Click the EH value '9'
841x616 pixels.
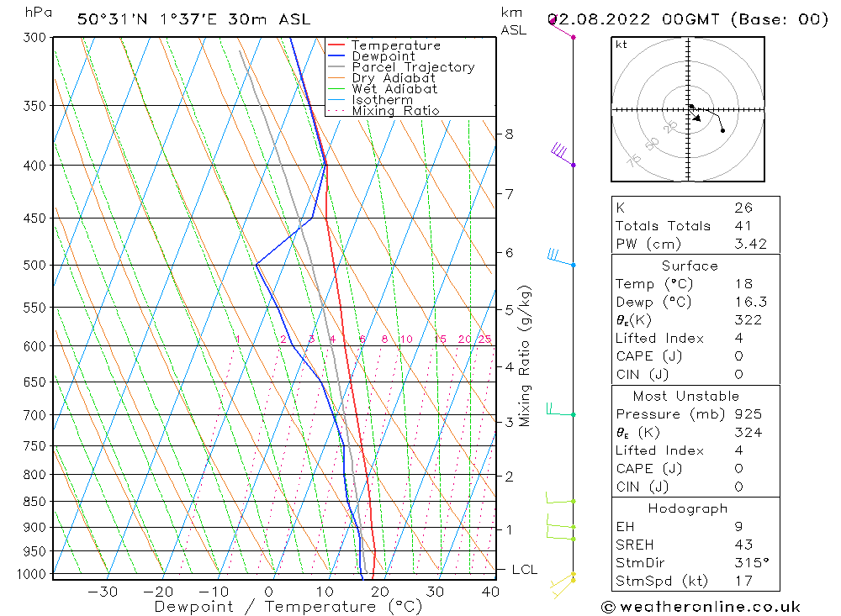point(738,527)
